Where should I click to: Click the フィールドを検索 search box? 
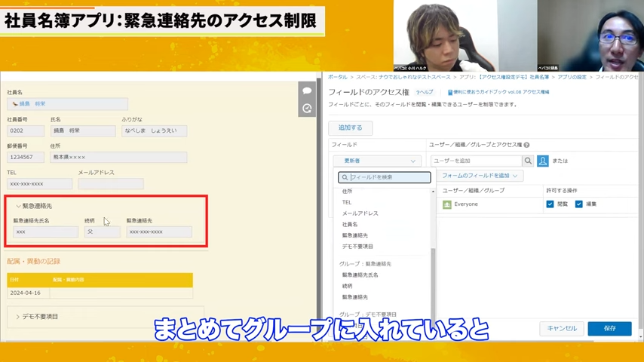pyautogui.click(x=385, y=177)
